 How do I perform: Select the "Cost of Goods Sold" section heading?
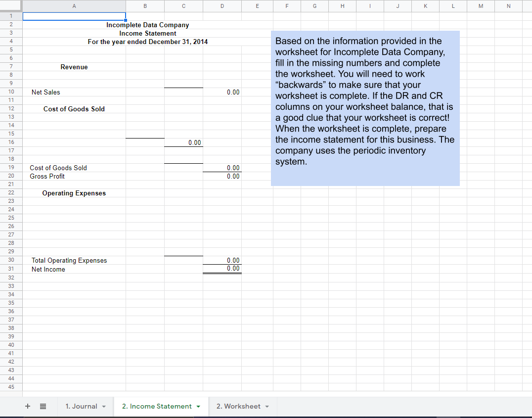74,109
